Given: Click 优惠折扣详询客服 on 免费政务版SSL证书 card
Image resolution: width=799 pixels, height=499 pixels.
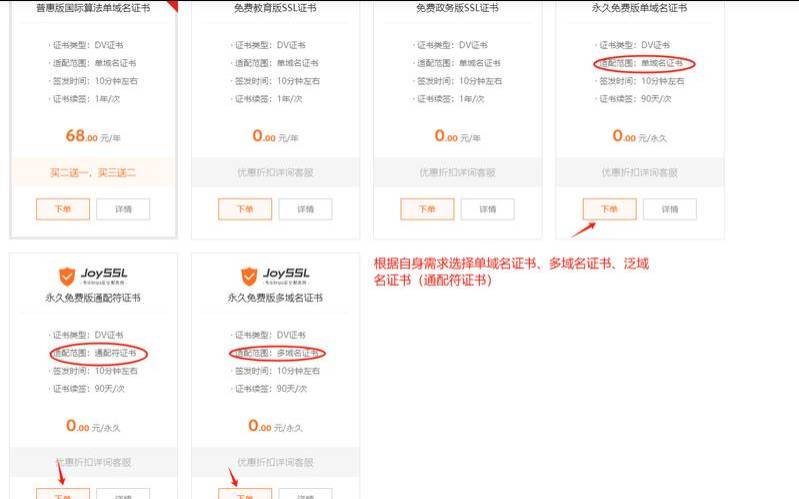Looking at the screenshot, I should click(x=457, y=172).
